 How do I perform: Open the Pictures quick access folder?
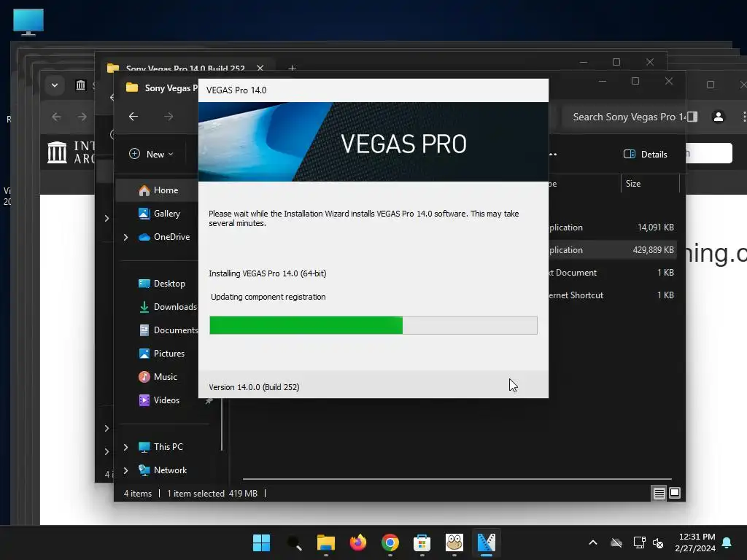click(x=161, y=354)
